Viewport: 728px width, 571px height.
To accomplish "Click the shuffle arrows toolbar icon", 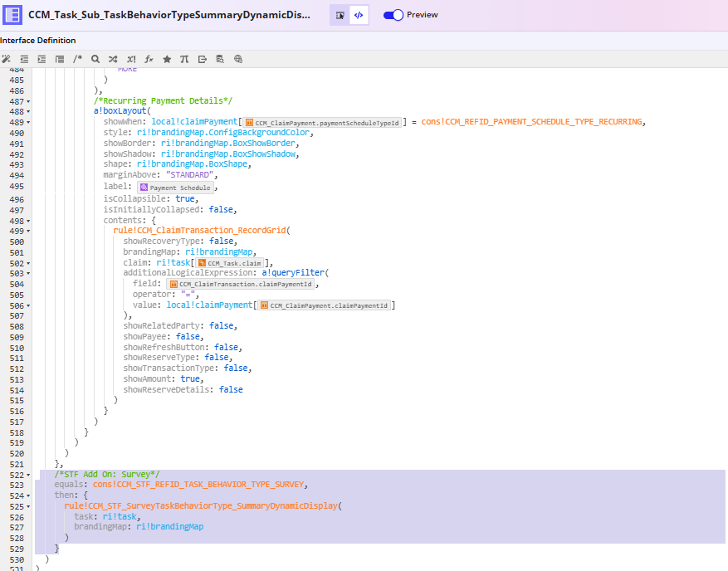I will [x=113, y=59].
